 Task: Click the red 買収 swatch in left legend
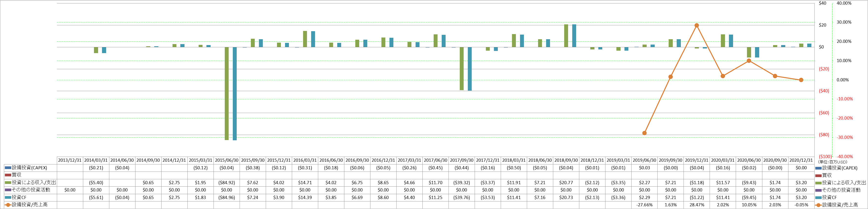[x=8, y=175]
